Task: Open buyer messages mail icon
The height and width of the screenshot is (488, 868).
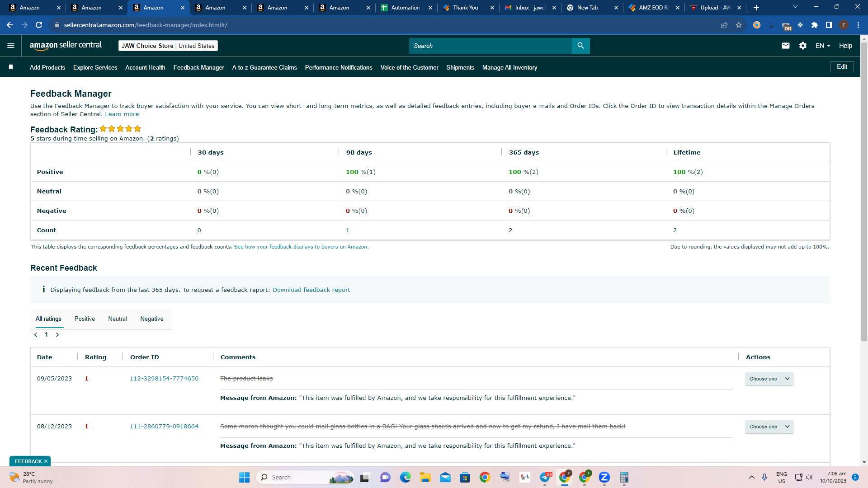Action: (x=786, y=46)
